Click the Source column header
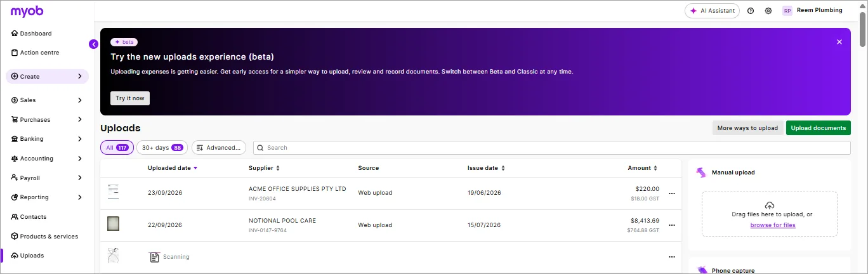Image resolution: width=868 pixels, height=274 pixels. click(369, 168)
